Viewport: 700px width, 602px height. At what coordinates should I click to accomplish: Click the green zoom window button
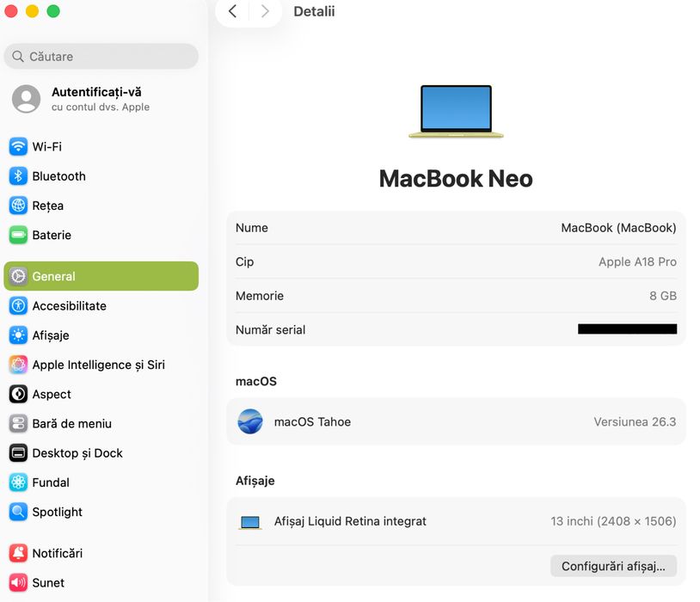click(x=53, y=11)
